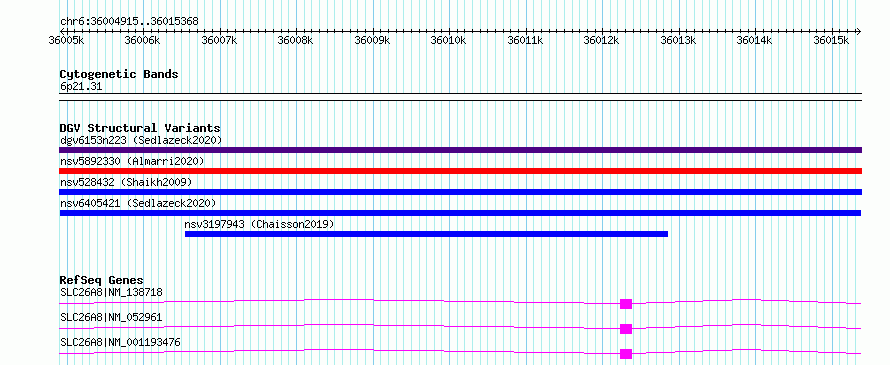Click the ruler's left end arrow
This screenshot has width=890, height=365.
62,31
